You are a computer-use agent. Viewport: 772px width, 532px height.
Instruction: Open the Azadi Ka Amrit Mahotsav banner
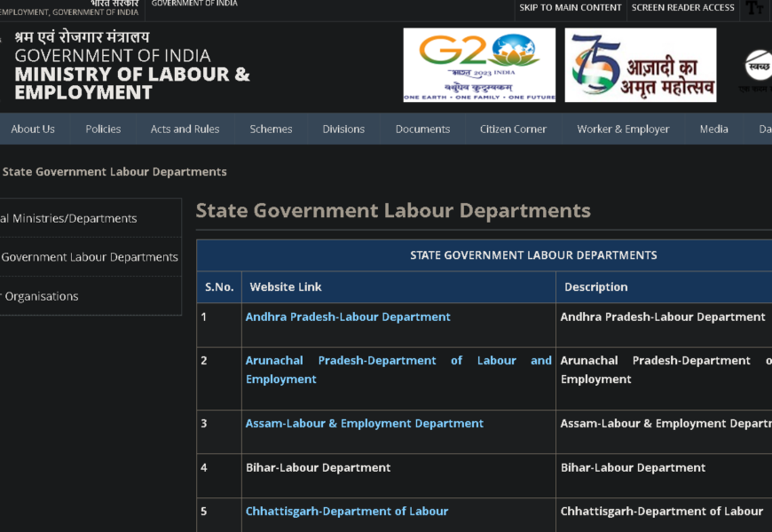tap(640, 65)
